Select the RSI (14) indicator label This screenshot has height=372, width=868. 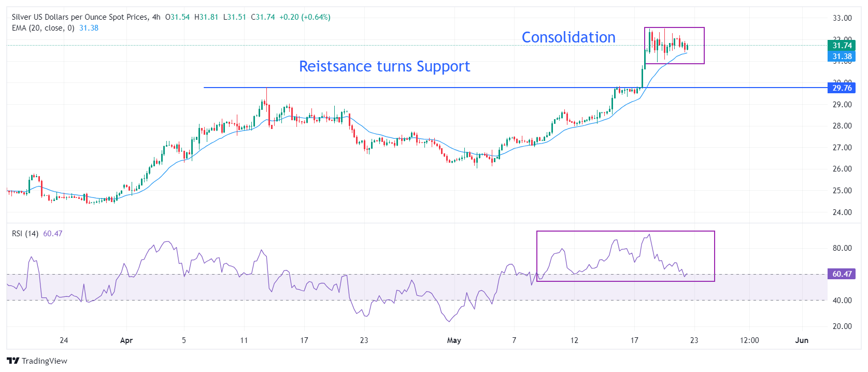(25, 234)
